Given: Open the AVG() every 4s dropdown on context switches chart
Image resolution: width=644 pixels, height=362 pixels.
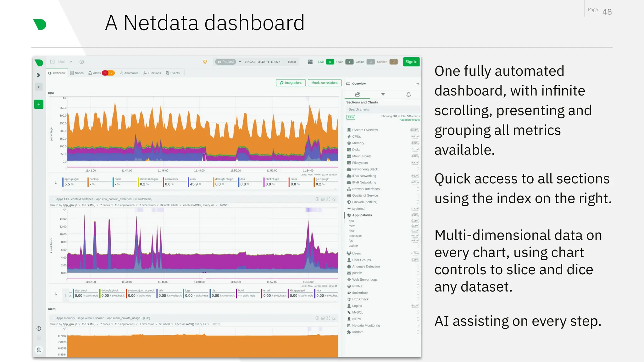Looking at the screenshot, I should pyautogui.click(x=200, y=205).
